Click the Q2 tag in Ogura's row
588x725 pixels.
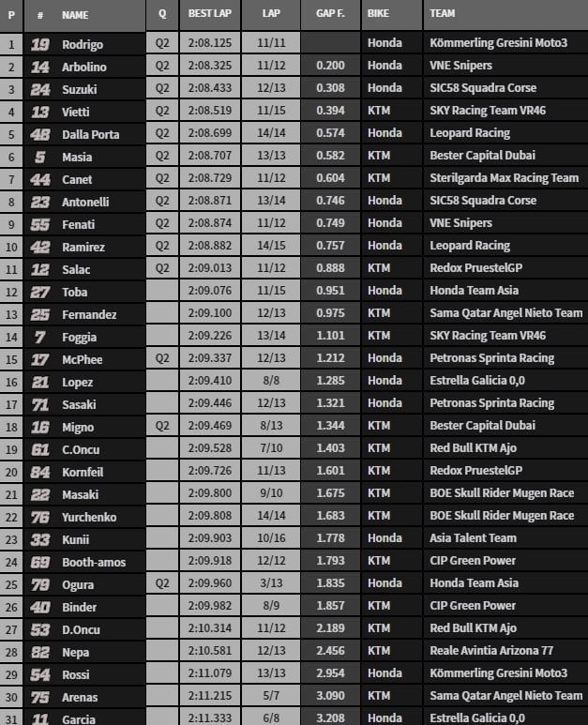[162, 583]
